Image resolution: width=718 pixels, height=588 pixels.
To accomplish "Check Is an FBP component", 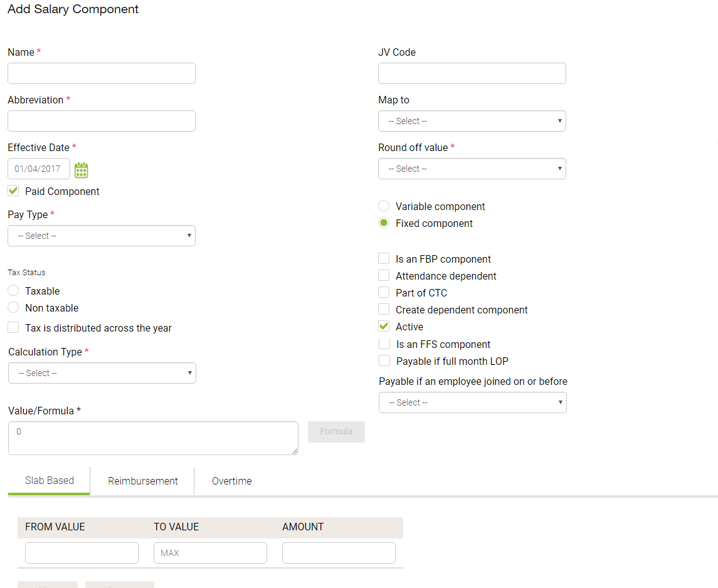I will (x=383, y=258).
